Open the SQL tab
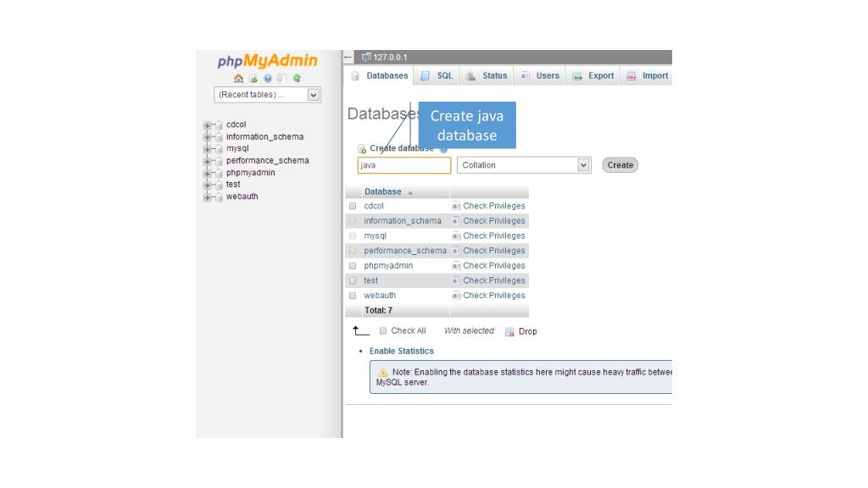868x488 pixels. pos(437,75)
